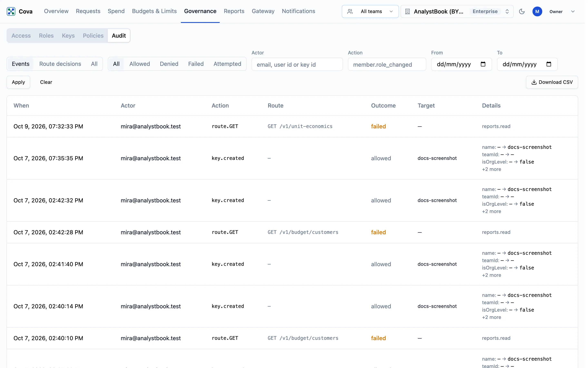Image resolution: width=588 pixels, height=368 pixels.
Task: Click GET /v1/unit-economics route text
Action: (x=300, y=126)
